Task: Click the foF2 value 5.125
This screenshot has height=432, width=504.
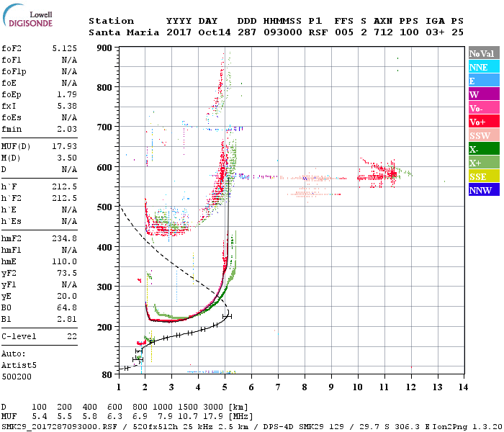Action: tap(64, 48)
